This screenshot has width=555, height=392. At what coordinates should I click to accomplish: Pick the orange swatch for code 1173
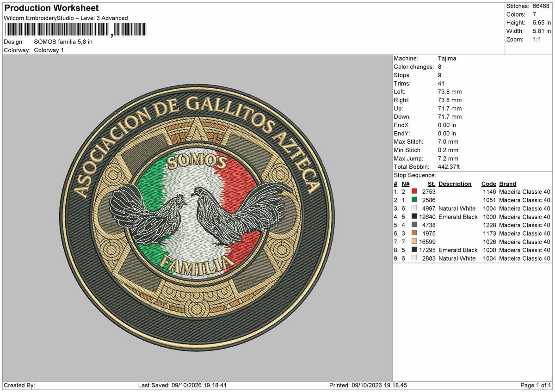click(414, 233)
